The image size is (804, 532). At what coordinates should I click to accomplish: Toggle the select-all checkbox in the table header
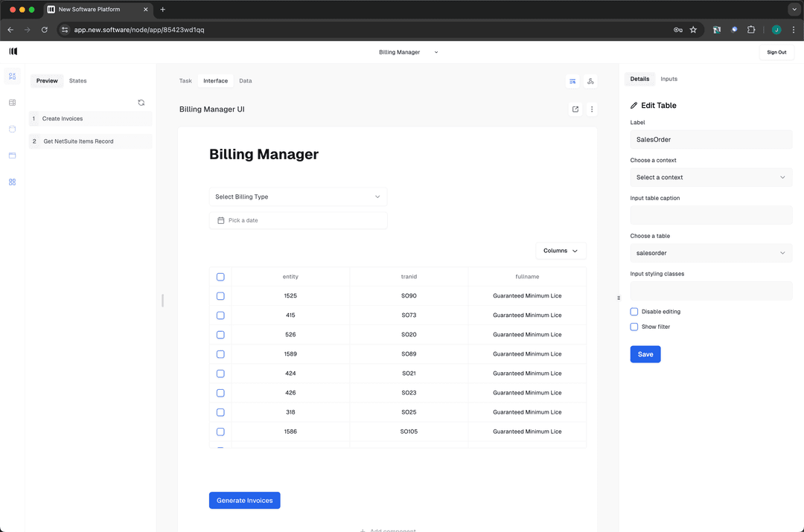220,277
